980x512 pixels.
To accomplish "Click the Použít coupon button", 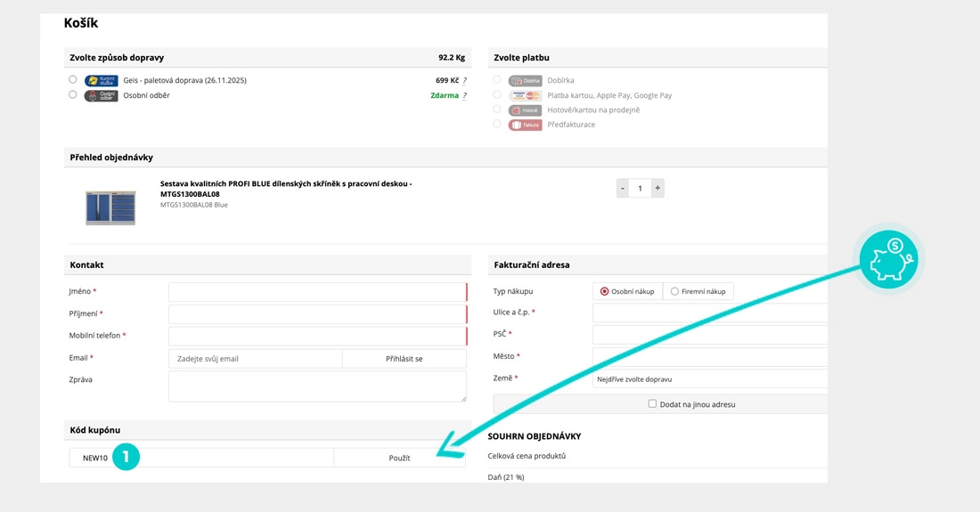I will (x=399, y=458).
